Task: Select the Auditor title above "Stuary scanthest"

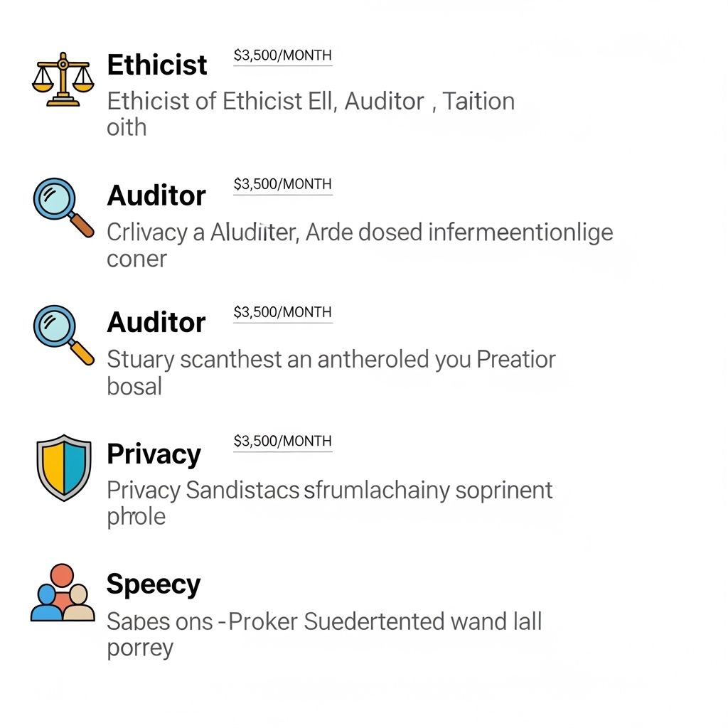Action: click(156, 323)
